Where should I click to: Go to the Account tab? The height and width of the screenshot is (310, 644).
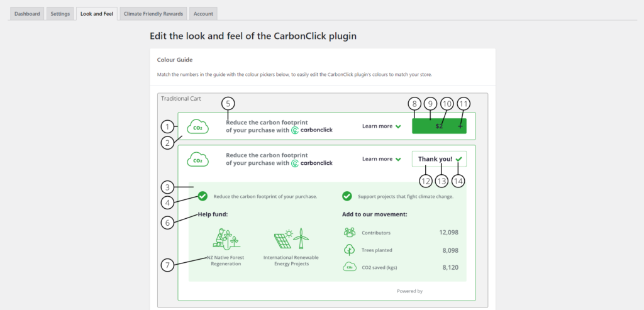click(203, 14)
